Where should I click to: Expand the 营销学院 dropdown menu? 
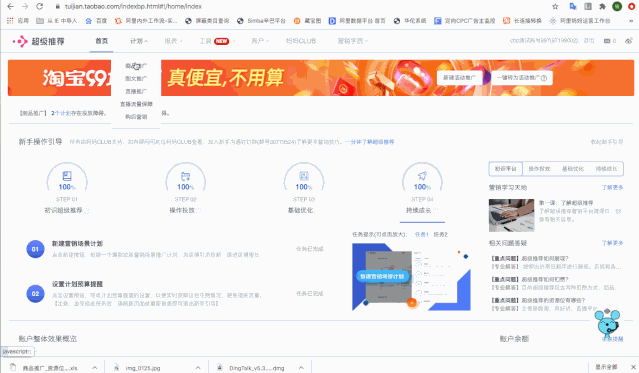coord(353,41)
